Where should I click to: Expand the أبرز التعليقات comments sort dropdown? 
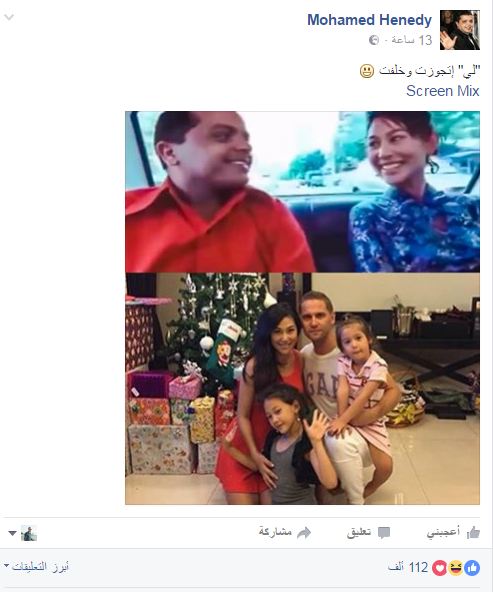click(36, 567)
